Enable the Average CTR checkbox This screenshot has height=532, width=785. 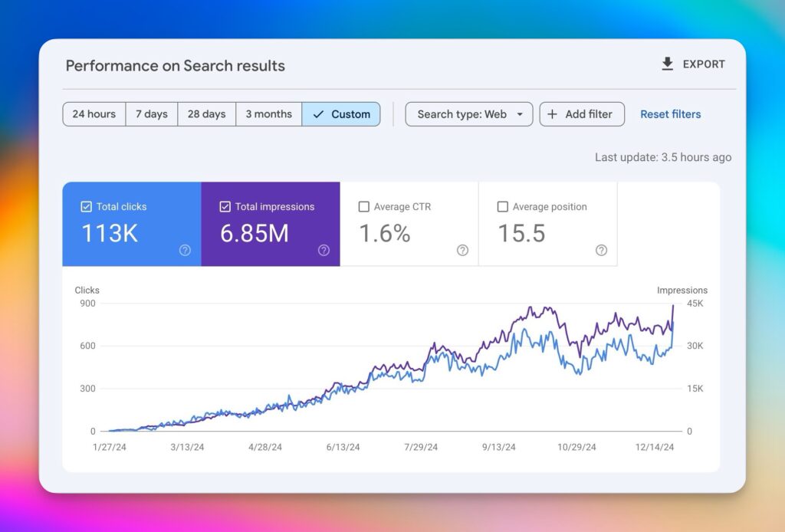pyautogui.click(x=363, y=206)
